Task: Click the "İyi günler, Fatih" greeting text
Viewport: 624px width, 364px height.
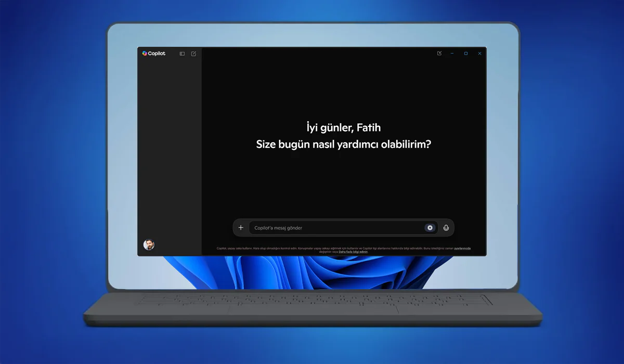Action: 343,127
